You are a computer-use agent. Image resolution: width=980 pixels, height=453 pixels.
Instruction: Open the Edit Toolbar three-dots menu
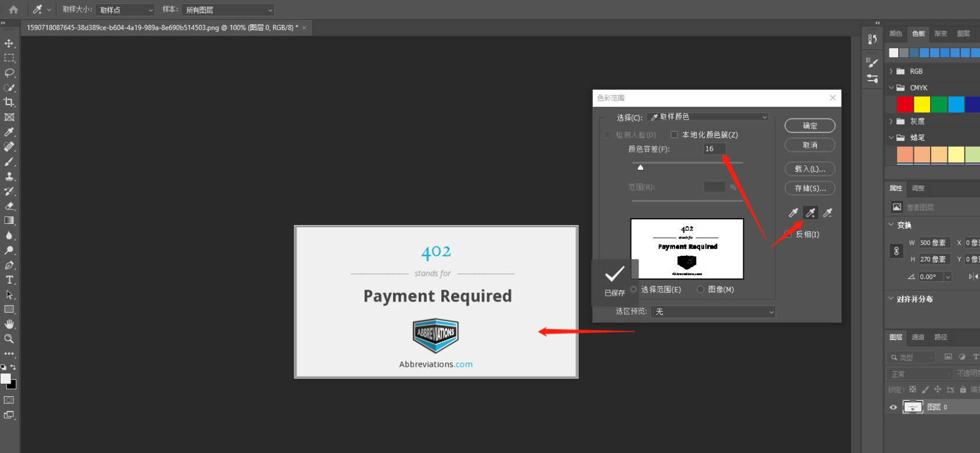click(x=9, y=353)
